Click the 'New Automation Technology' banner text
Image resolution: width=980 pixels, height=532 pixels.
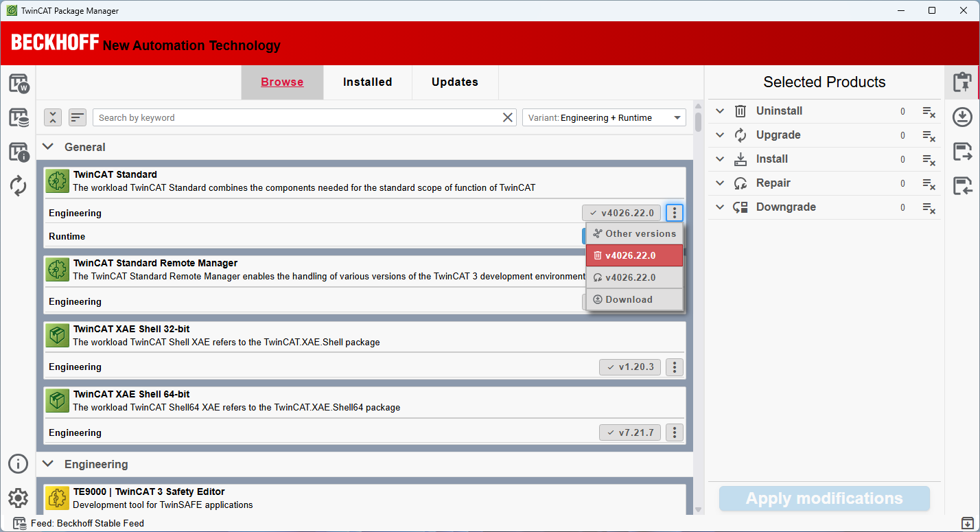point(191,45)
